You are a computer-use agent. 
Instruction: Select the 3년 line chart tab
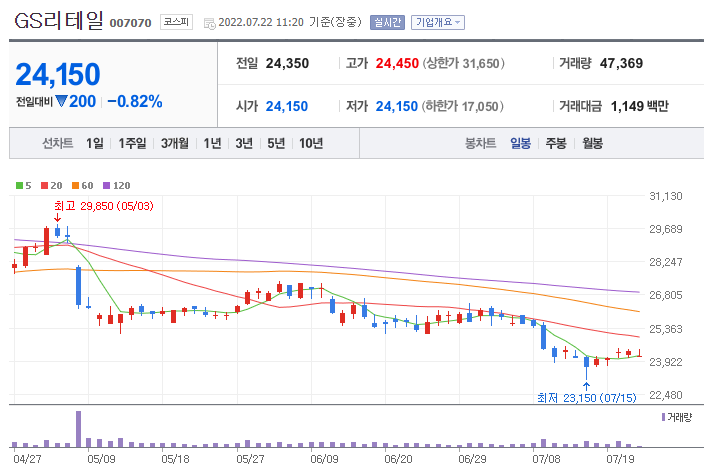[x=244, y=143]
